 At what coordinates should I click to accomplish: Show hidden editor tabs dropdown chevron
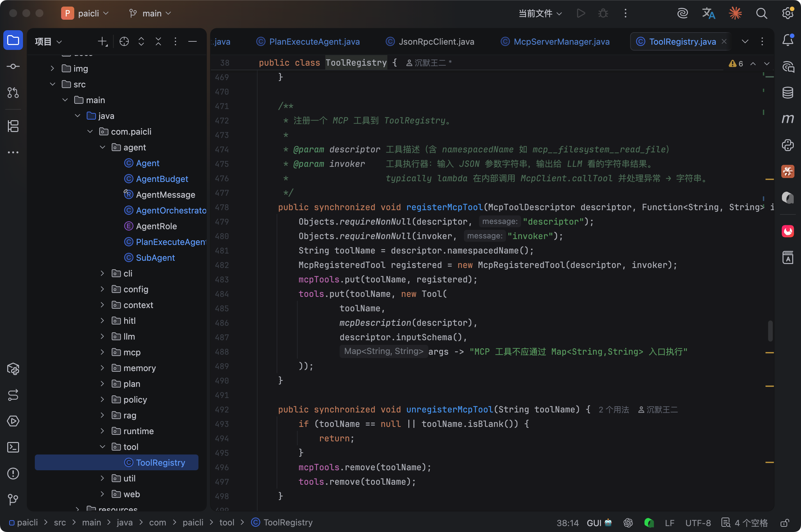pos(745,41)
